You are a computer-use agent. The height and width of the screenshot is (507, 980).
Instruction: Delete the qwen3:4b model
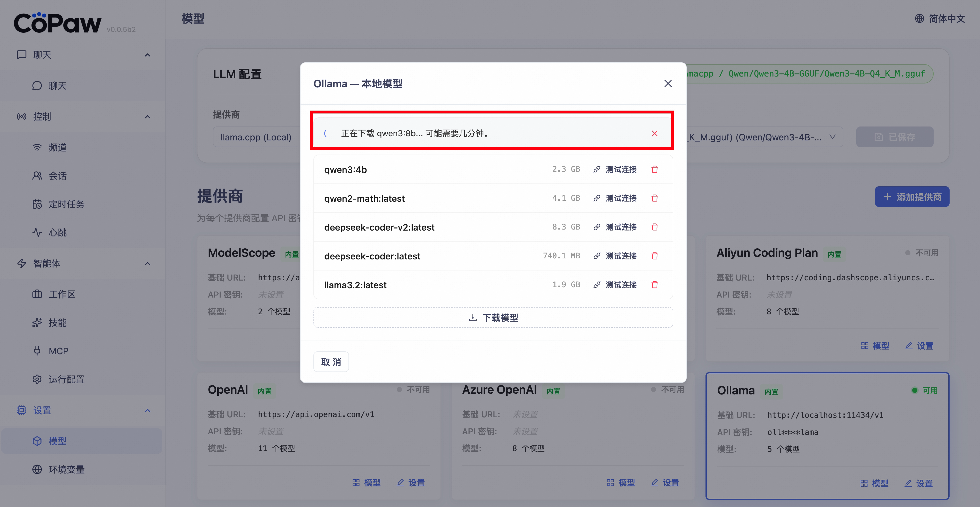coord(654,169)
